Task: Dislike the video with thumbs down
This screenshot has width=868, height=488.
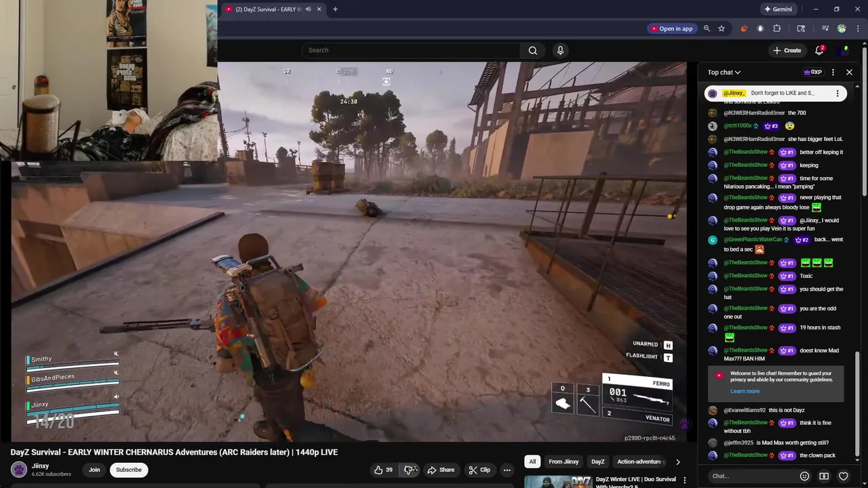Action: [x=409, y=470]
